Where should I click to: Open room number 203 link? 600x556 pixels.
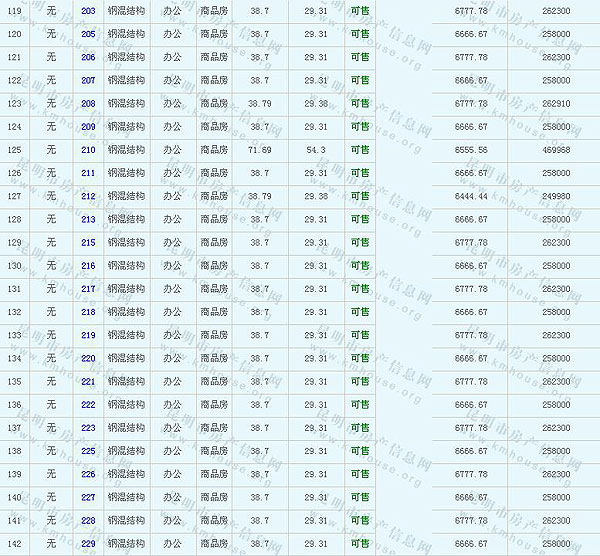[88, 10]
